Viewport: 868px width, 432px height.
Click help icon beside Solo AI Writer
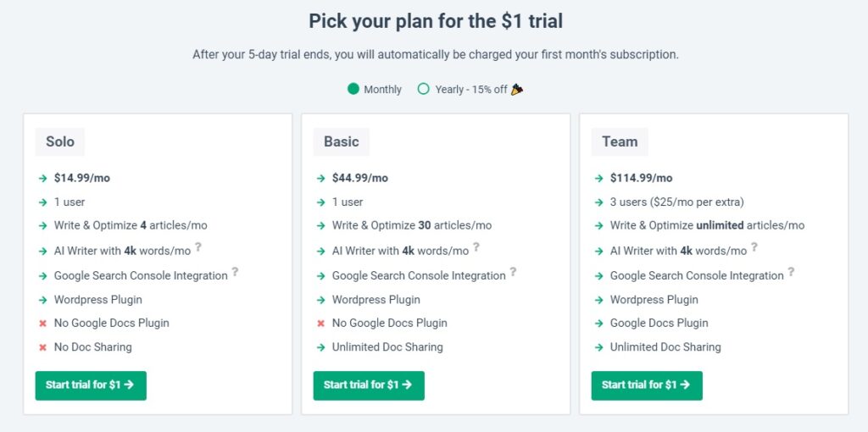pyautogui.click(x=198, y=247)
